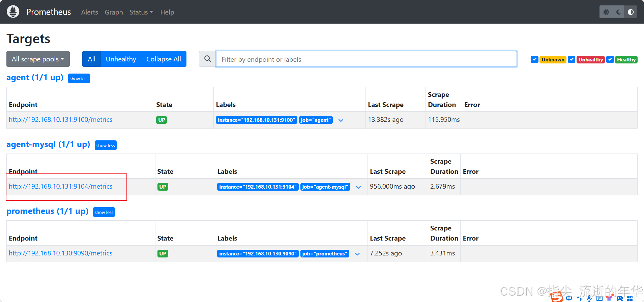Click the 7.252s ago last scrape value
The width and height of the screenshot is (644, 302).
pos(386,253)
